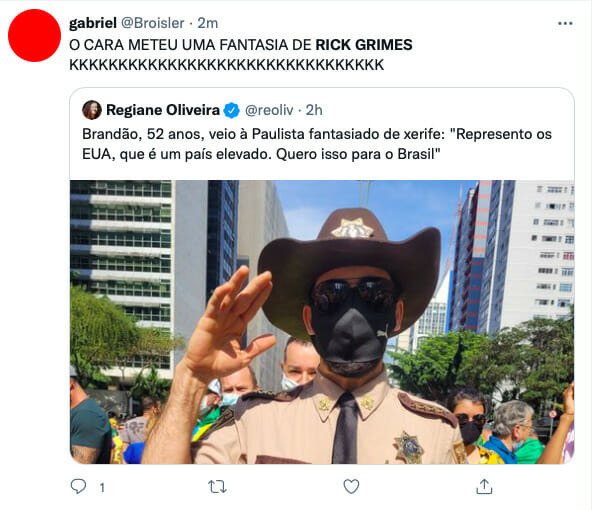Image resolution: width=592 pixels, height=510 pixels.
Task: Open gabriel's red circular profile avatar
Action: [34, 35]
